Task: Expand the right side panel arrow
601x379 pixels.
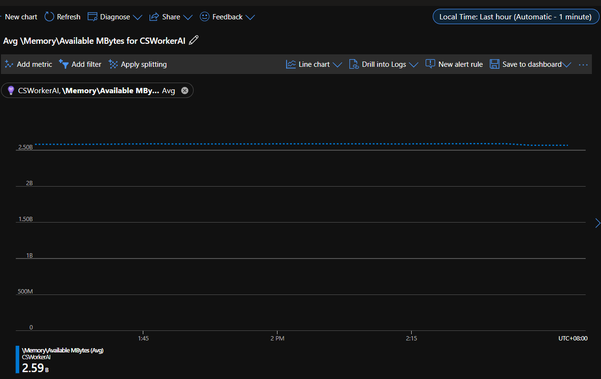Action: point(598,223)
